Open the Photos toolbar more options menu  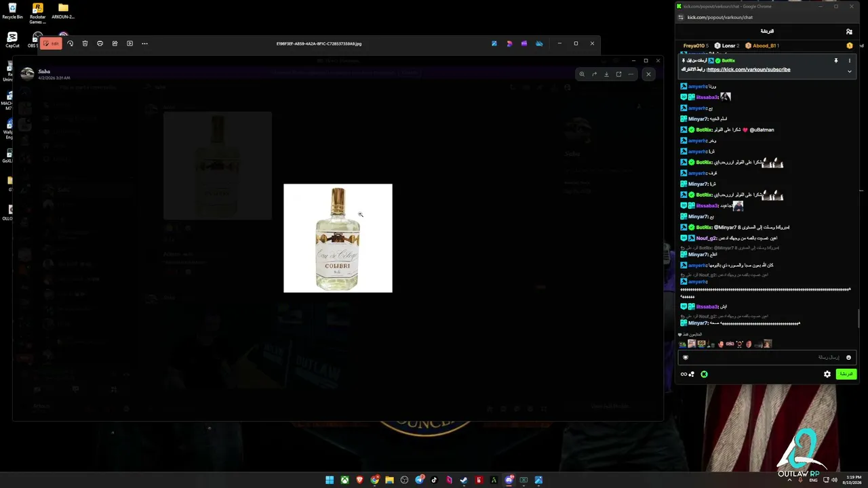(144, 43)
